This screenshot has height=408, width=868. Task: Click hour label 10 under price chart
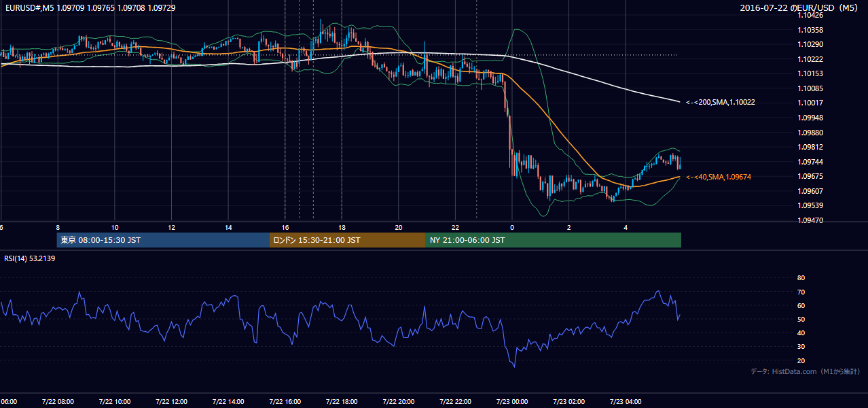point(115,227)
